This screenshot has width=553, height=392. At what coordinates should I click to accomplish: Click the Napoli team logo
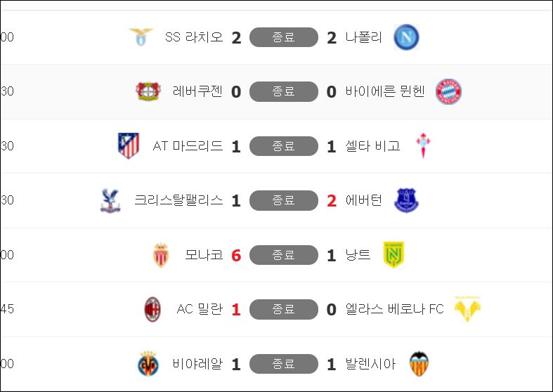tap(406, 37)
